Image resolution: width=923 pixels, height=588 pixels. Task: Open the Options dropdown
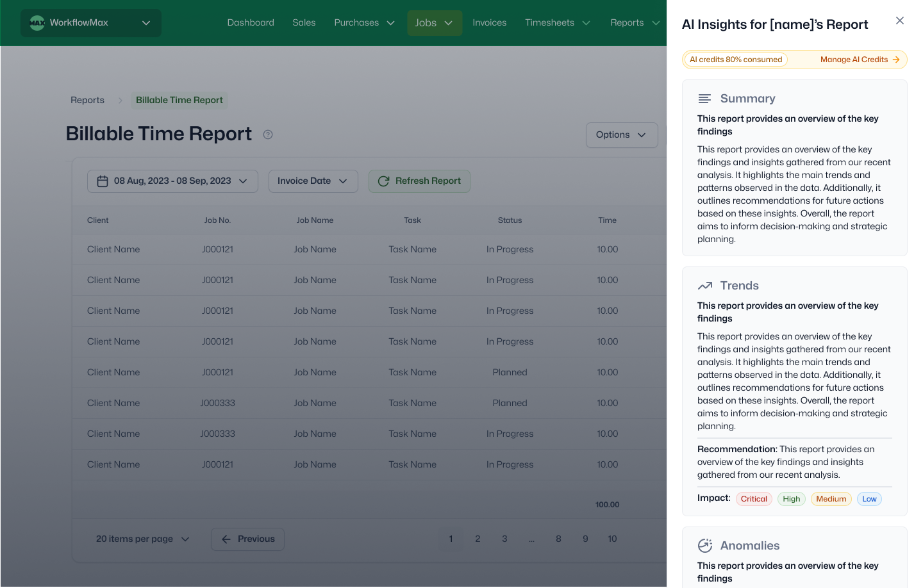620,135
